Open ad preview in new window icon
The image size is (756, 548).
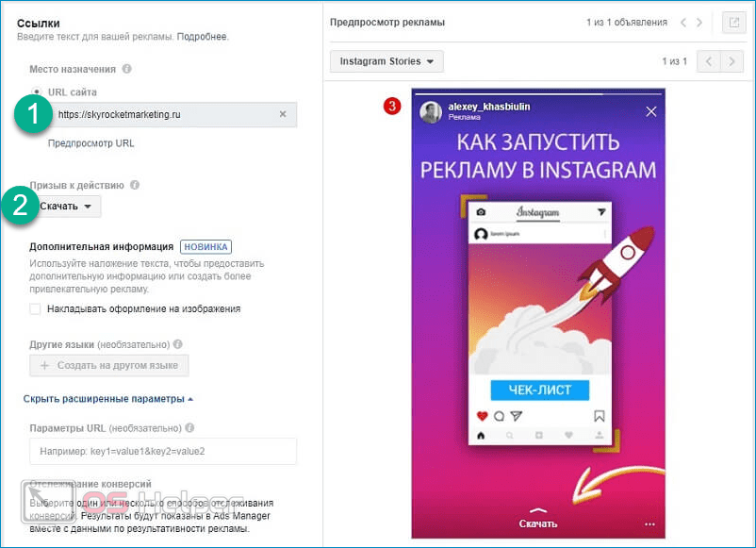(733, 23)
